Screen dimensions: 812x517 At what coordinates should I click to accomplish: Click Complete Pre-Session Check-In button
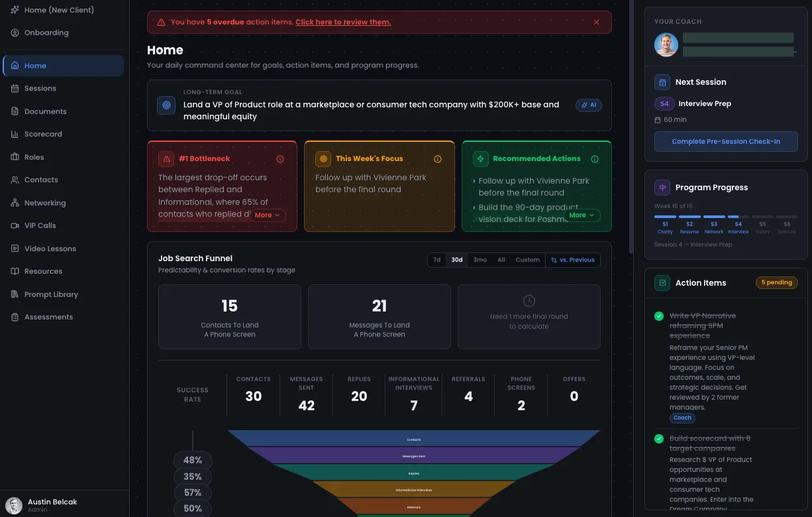pos(726,141)
